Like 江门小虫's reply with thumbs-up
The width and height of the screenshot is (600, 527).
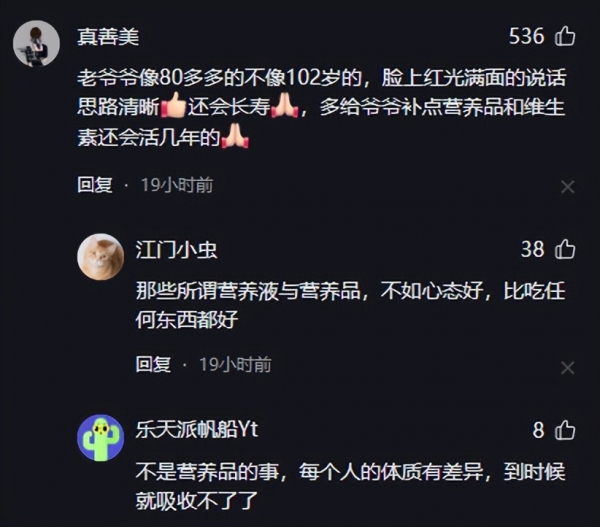click(x=565, y=250)
